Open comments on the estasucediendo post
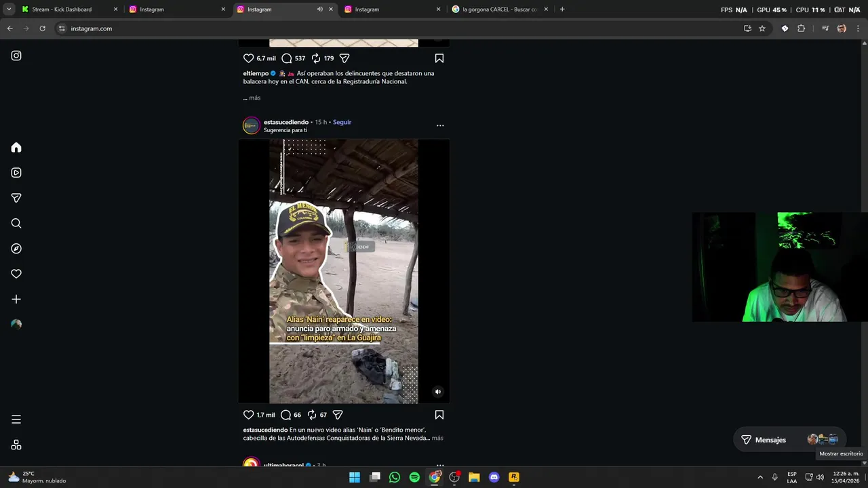The width and height of the screenshot is (868, 488). (286, 415)
